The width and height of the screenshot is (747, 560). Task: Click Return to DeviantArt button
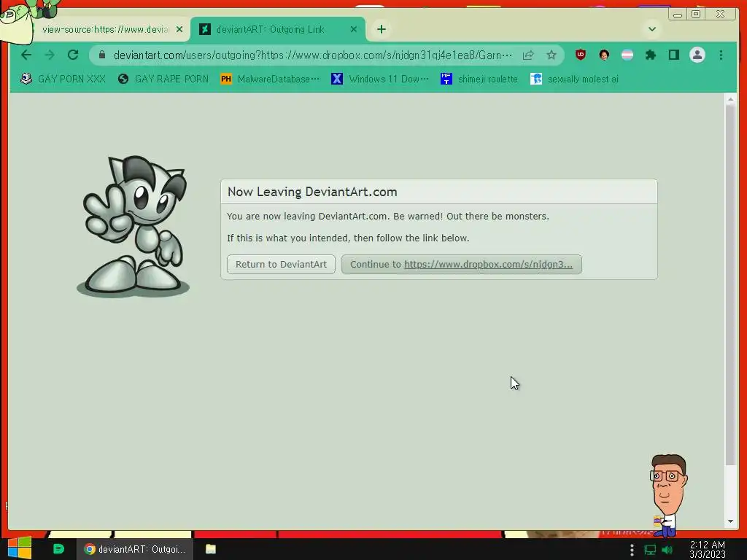click(281, 264)
